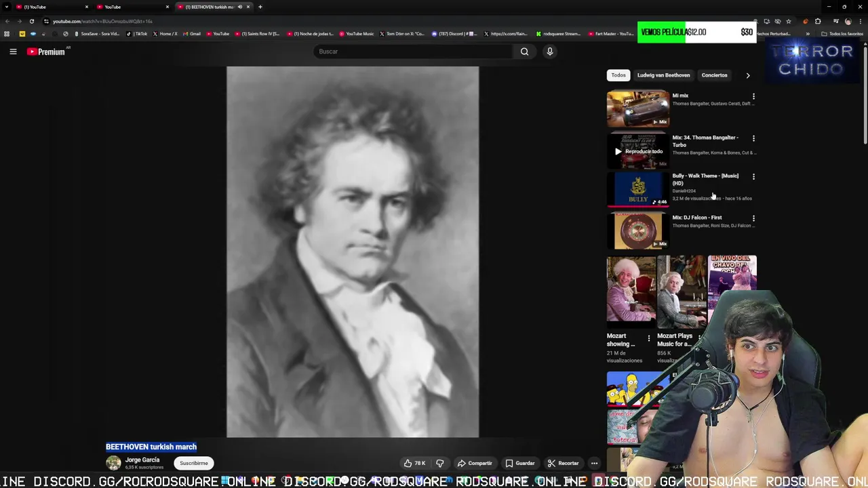
Task: Like the video with the thumbs up
Action: pos(414,464)
